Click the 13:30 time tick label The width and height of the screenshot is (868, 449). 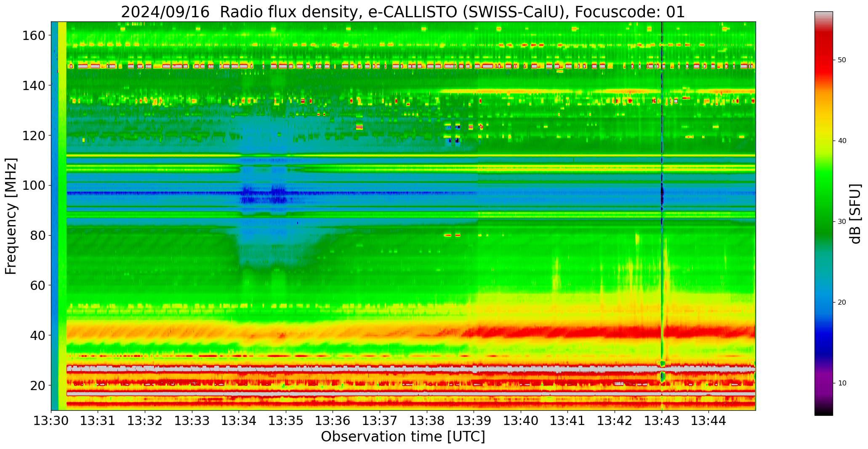(x=51, y=421)
